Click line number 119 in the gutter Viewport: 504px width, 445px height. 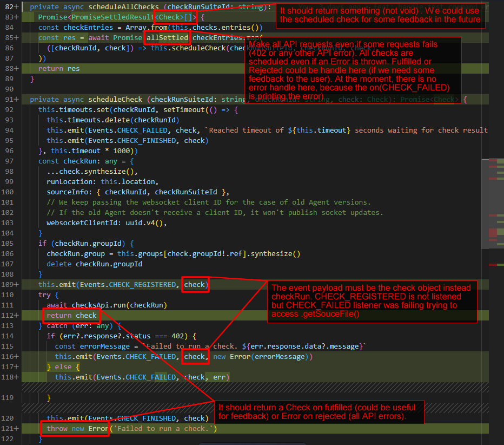click(x=8, y=398)
